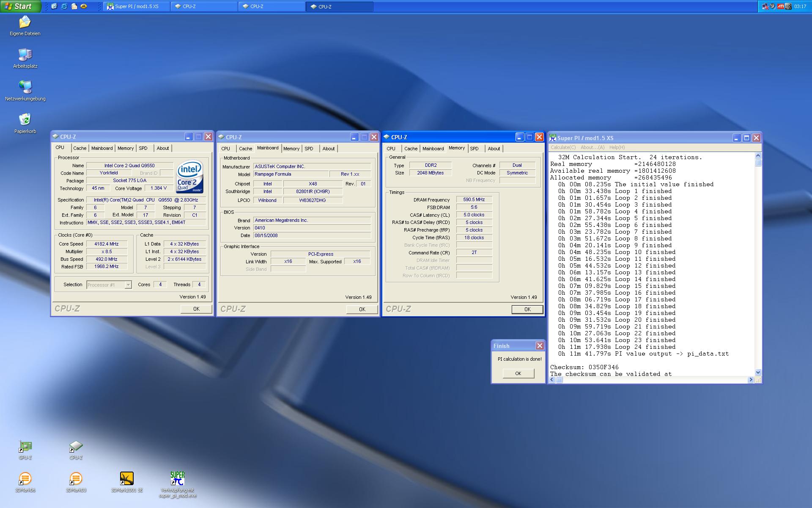Image resolution: width=812 pixels, height=508 pixels.
Task: Switch to Super PI taskbar button
Action: [x=136, y=6]
